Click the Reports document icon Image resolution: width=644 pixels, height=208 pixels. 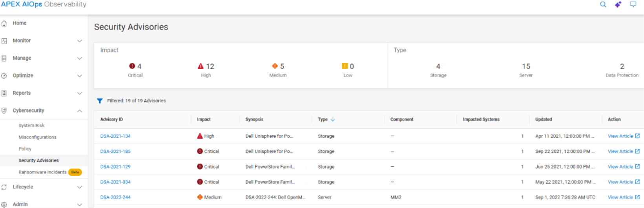[x=4, y=93]
